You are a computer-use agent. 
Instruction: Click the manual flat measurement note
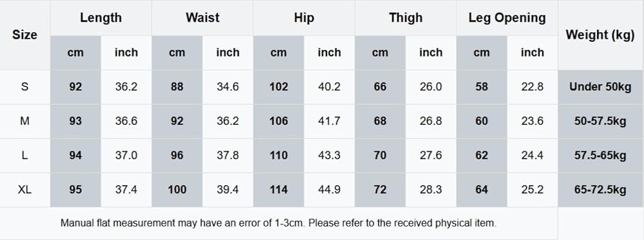(278, 223)
